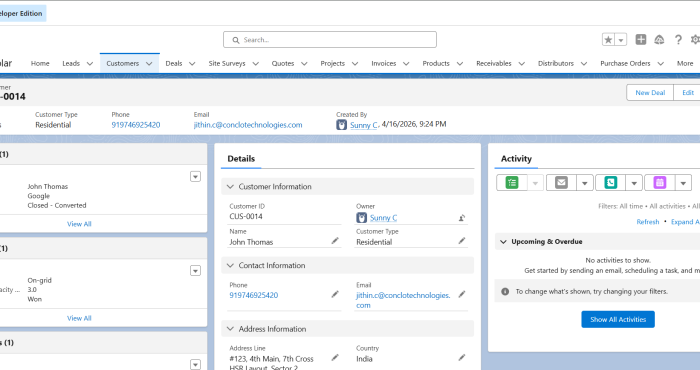Click View All under On-grid deal

point(79,318)
